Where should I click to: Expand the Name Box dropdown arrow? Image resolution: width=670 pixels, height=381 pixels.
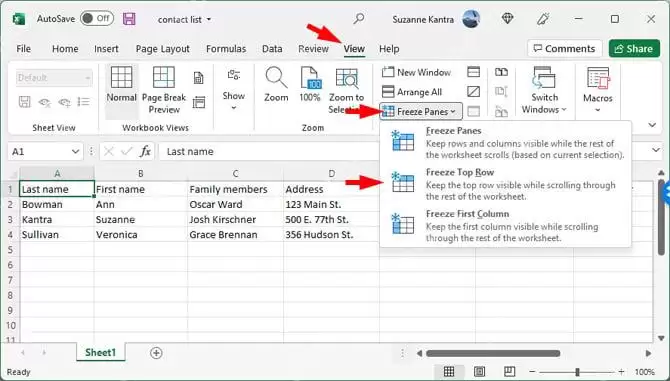(x=75, y=152)
